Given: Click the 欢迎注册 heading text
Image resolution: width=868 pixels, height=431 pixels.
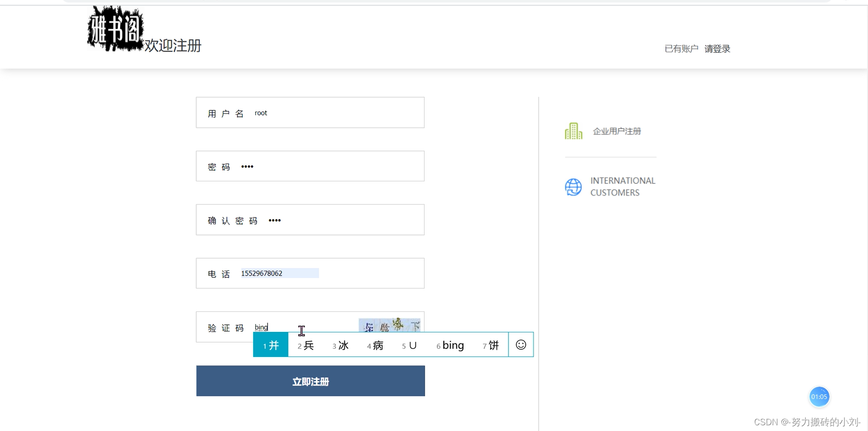Looking at the screenshot, I should click(x=173, y=45).
